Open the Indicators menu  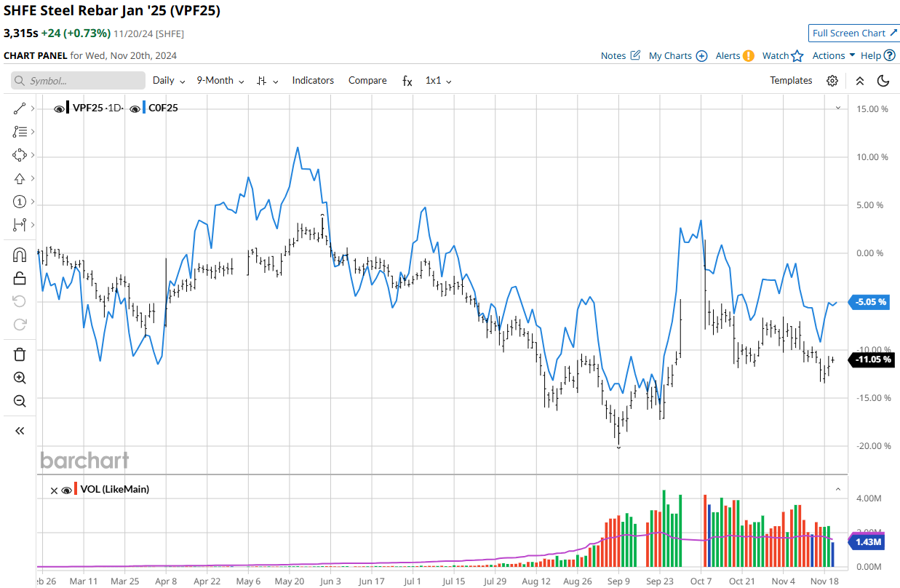pos(313,81)
